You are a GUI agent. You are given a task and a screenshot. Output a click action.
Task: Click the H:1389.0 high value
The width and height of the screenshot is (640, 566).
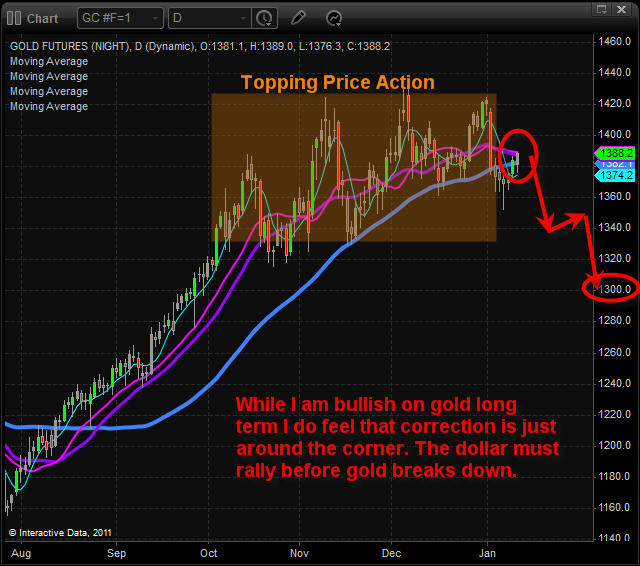271,46
